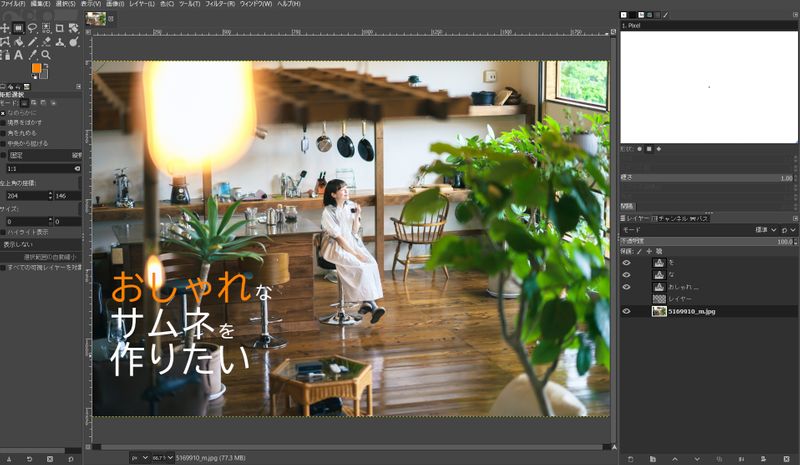
Task: Hide the 5169910_m.jpg layer
Action: (x=627, y=311)
